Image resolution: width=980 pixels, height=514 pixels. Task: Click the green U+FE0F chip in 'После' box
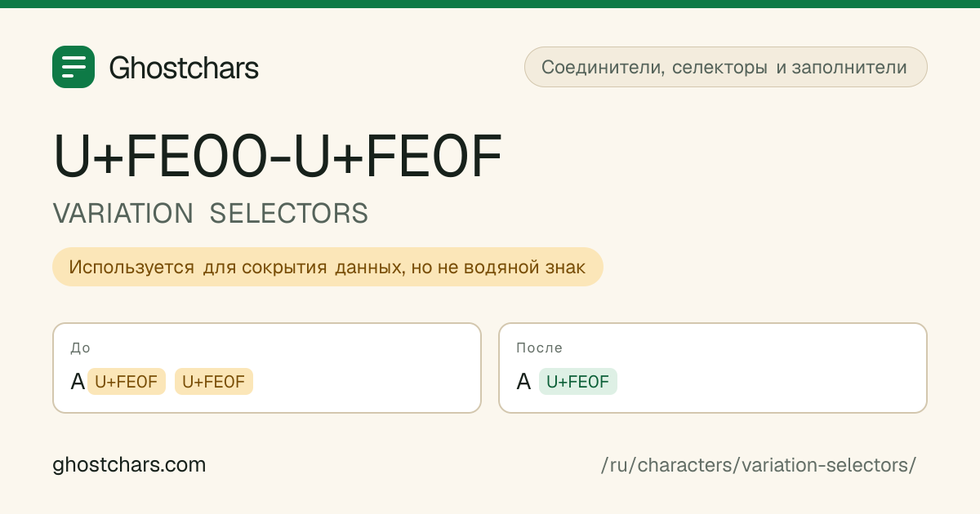[x=578, y=382]
